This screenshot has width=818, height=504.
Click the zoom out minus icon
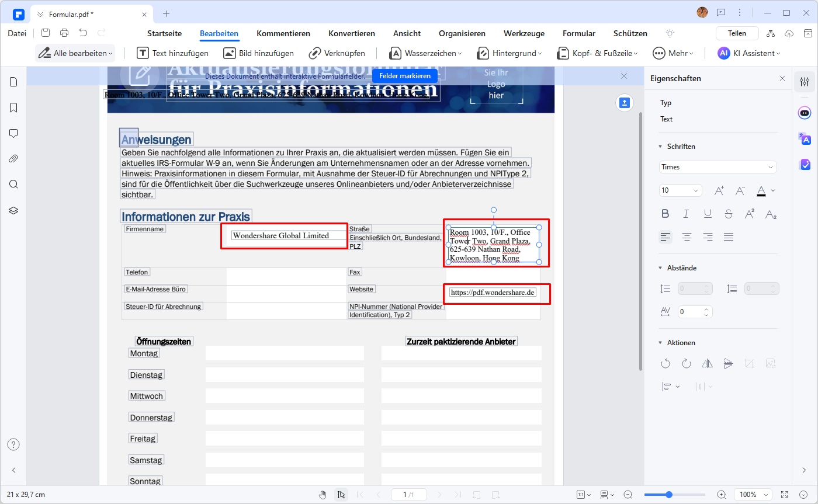point(628,495)
